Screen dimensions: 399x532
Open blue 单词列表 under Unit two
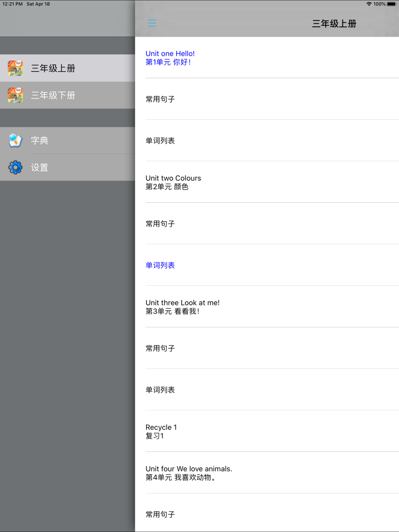coord(267,265)
